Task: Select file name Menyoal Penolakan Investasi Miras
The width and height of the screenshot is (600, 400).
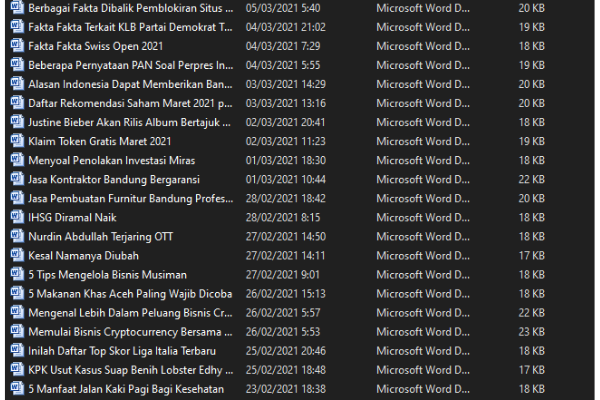Action: pos(112,160)
